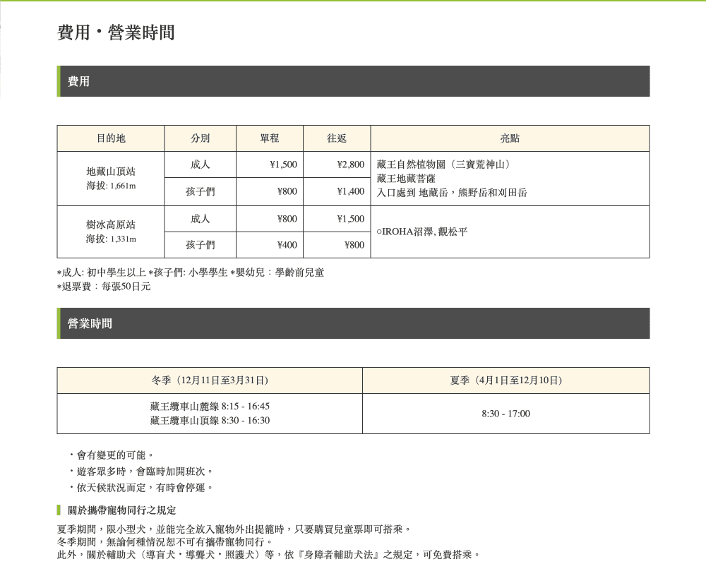
Task: Click the ¥400 one-way child fare
Action: 287,245
